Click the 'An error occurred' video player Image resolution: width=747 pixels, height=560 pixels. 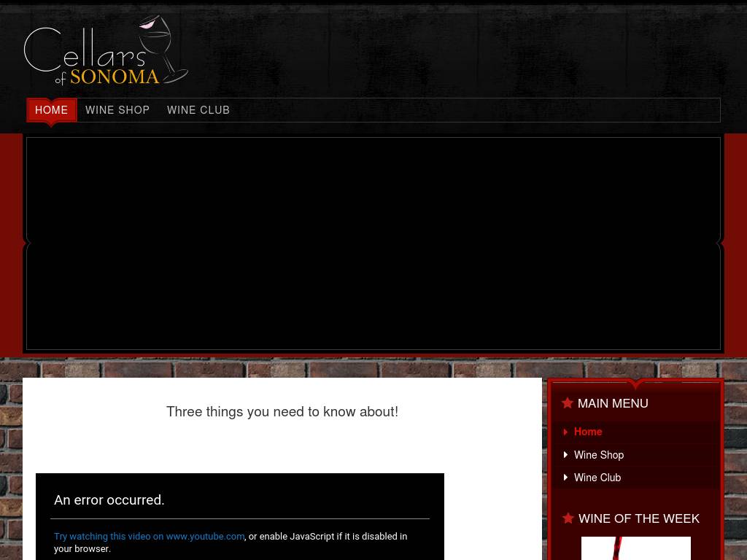pos(239,517)
